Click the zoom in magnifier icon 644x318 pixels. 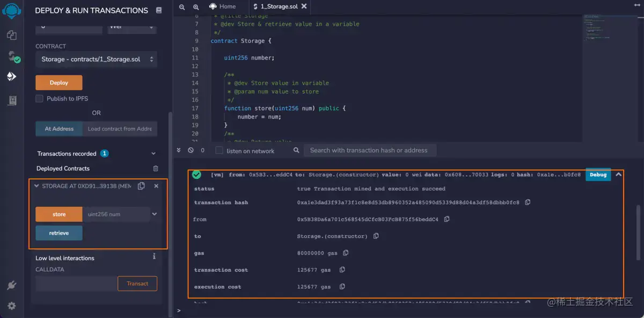pyautogui.click(x=195, y=6)
